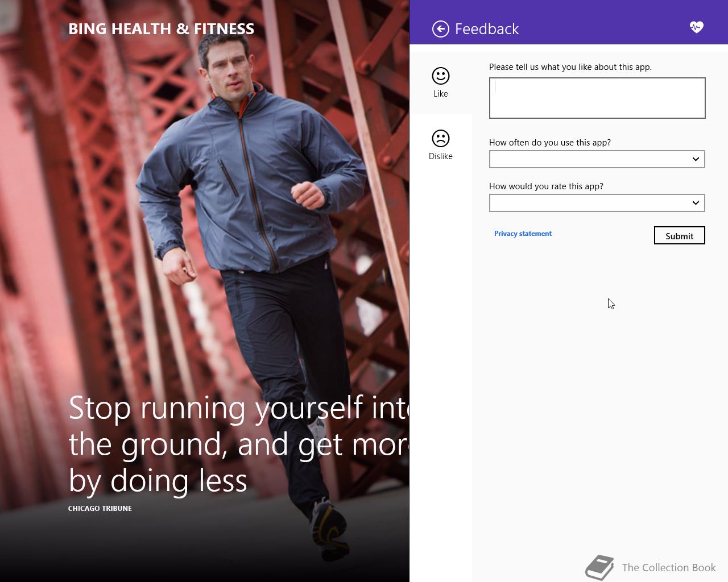This screenshot has height=582, width=728.
Task: Click the Chicago Tribune source label
Action: tap(100, 509)
